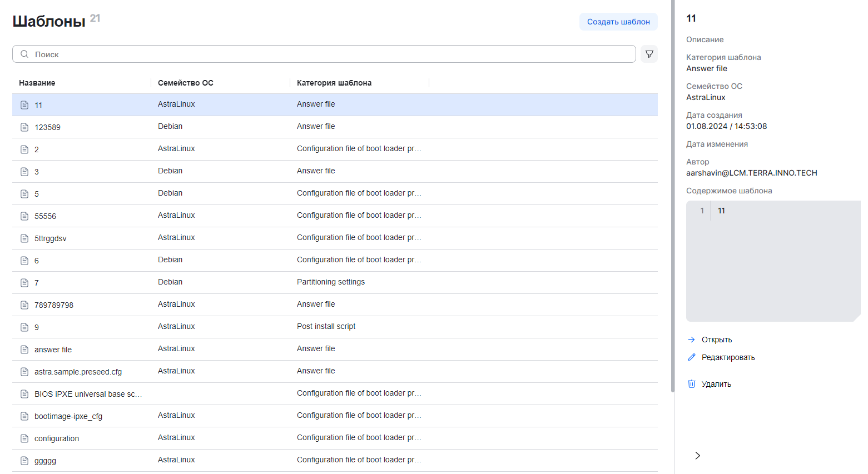Click the trash icon next to Удалить
The width and height of the screenshot is (868, 474).
coord(692,384)
